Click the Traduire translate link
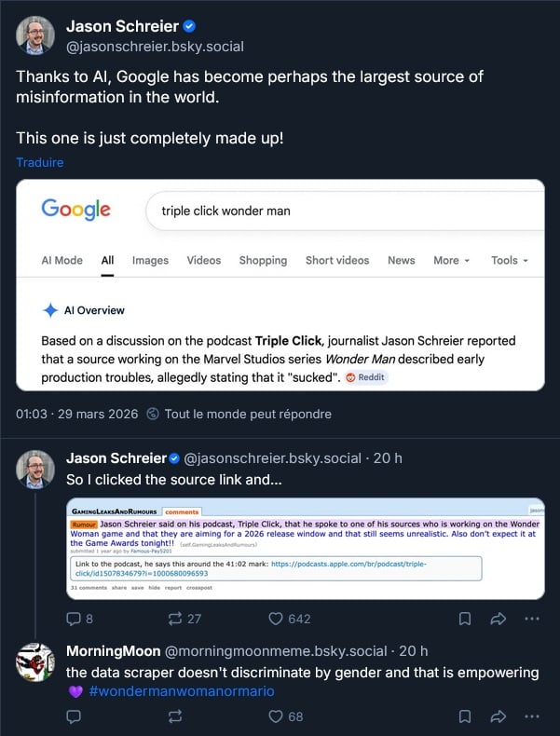560x736 pixels. (x=40, y=162)
